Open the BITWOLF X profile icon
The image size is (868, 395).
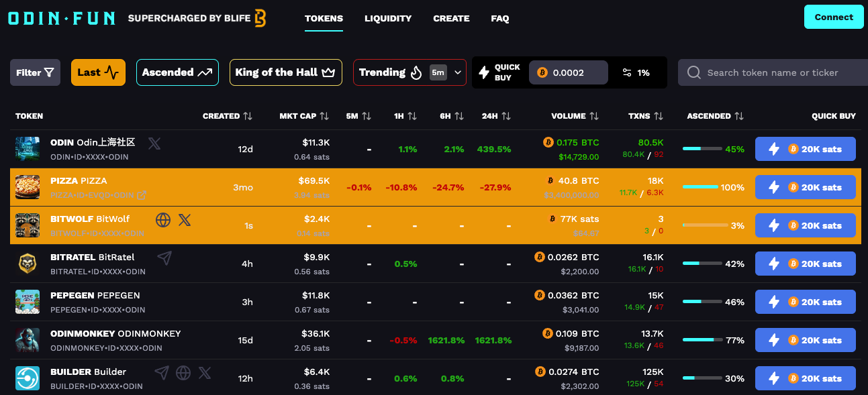click(x=185, y=220)
